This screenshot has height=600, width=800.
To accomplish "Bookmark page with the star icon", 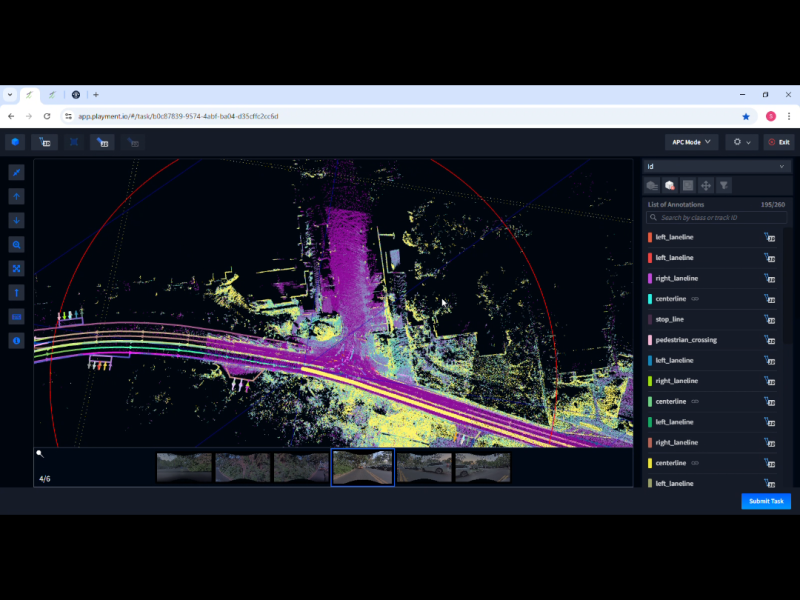I will click(745, 116).
